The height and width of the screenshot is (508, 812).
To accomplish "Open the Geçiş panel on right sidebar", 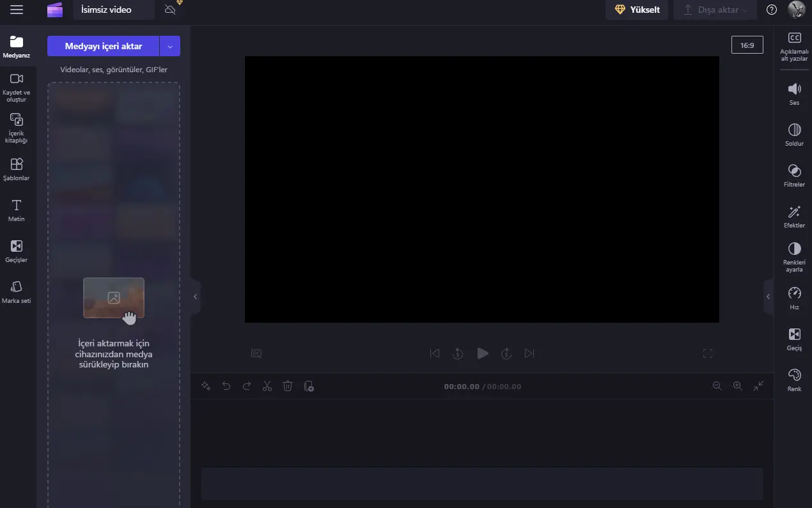I will tap(794, 339).
